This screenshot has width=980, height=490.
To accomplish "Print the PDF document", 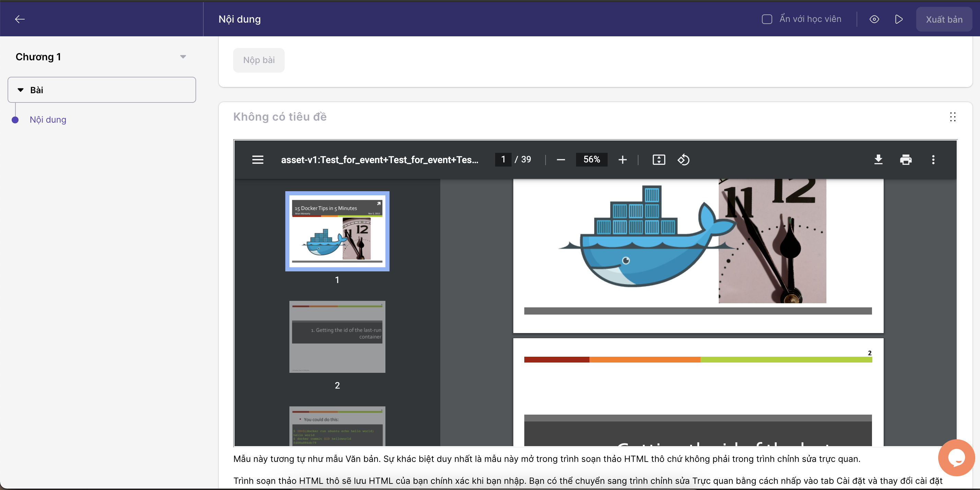I will tap(906, 160).
